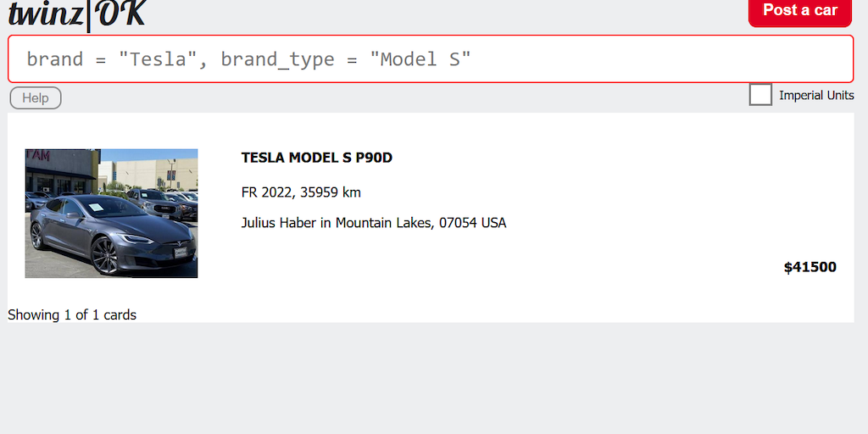Enable the Imperial Units checkbox
The image size is (868, 434).
pyautogui.click(x=760, y=95)
